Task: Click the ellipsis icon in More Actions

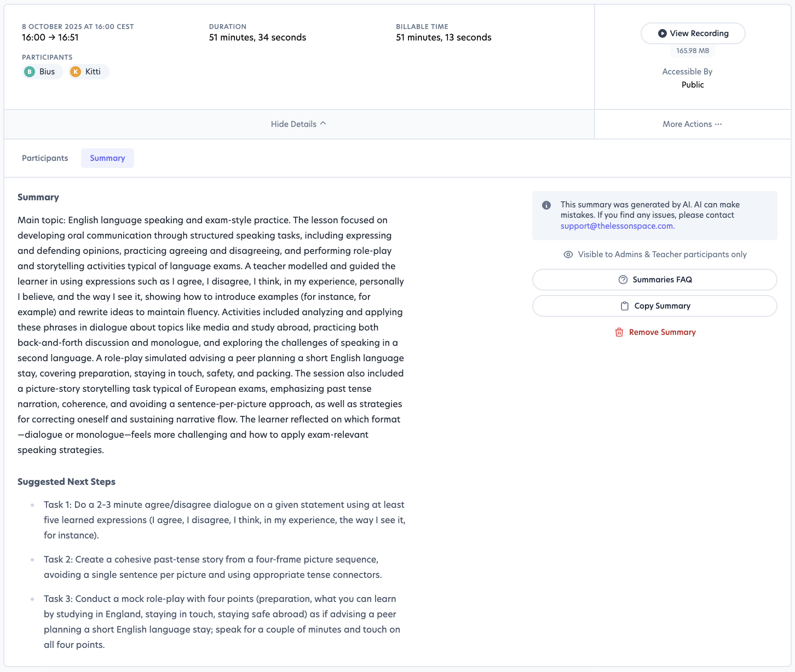Action: (x=718, y=124)
